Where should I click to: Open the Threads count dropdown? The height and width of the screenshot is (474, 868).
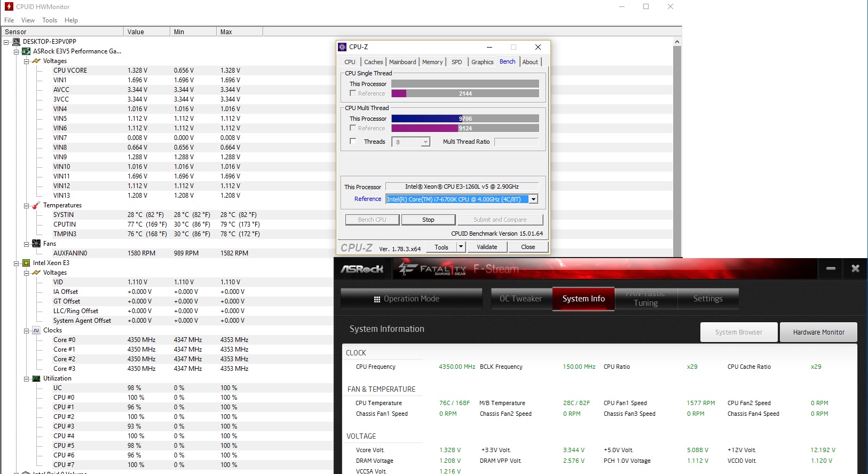point(425,142)
